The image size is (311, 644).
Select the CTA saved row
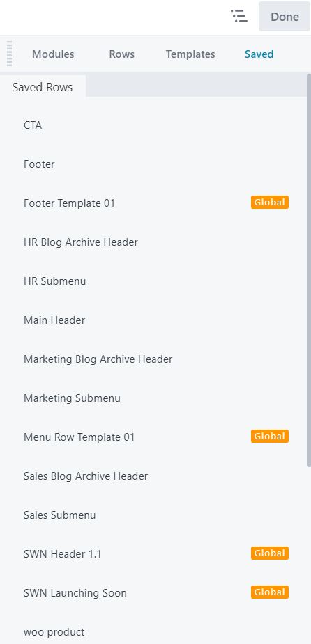click(153, 125)
